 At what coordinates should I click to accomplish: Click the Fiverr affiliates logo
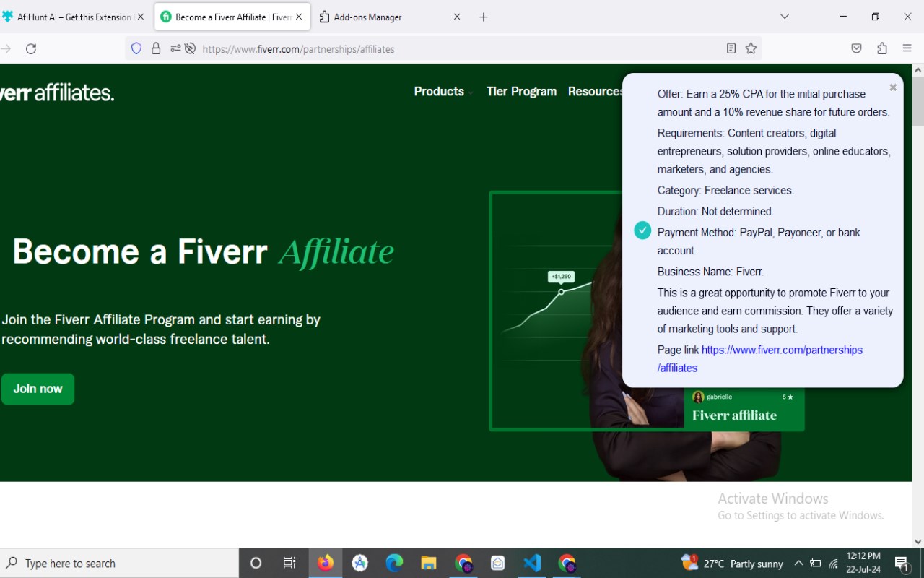[57, 92]
